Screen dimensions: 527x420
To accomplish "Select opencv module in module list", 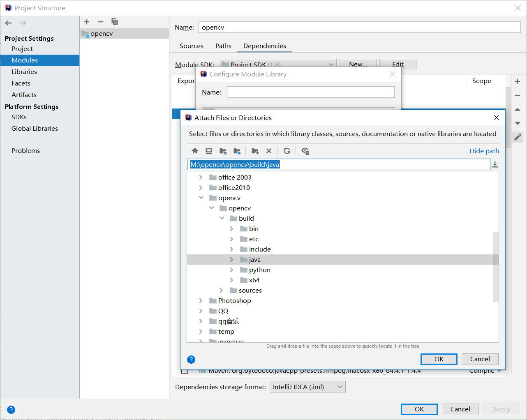I will coord(124,33).
